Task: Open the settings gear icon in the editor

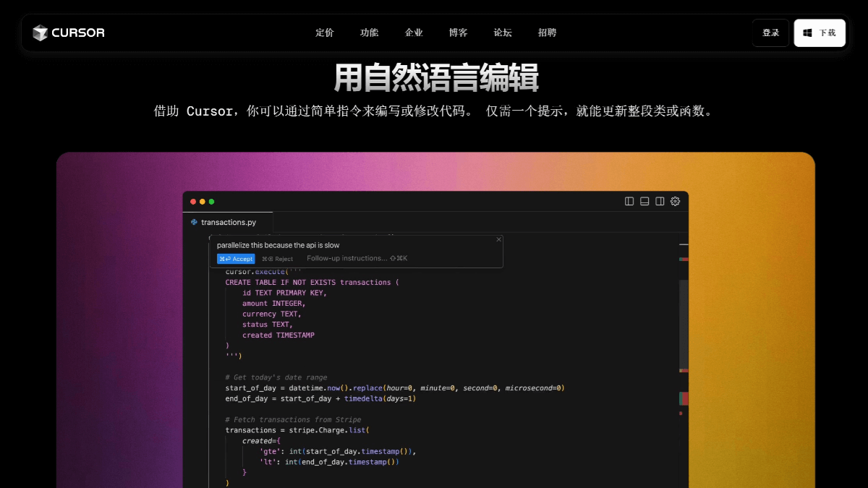Action: point(675,201)
